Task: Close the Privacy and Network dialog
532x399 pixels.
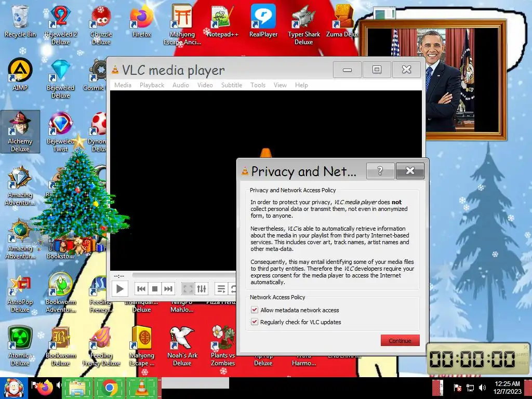Action: coord(410,170)
